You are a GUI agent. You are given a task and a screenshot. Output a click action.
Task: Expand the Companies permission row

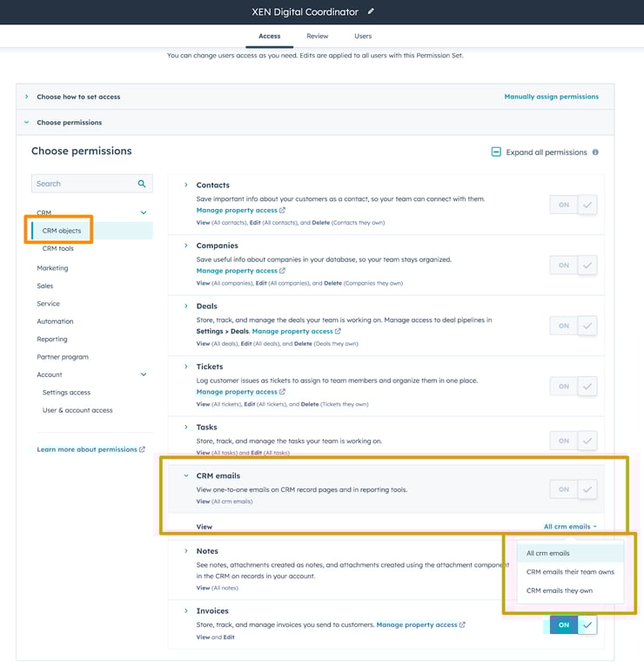(185, 246)
